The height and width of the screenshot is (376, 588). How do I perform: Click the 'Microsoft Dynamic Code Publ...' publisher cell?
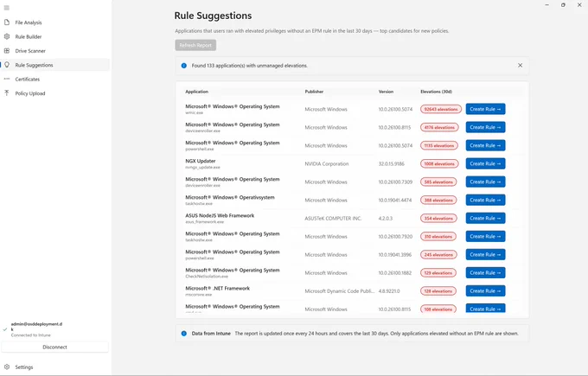pos(339,291)
